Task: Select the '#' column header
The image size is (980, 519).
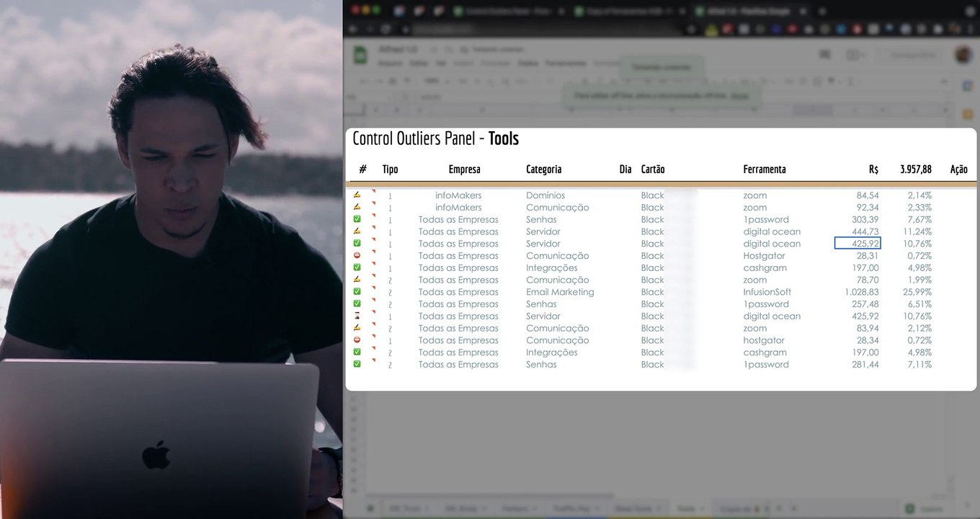Action: pos(362,169)
